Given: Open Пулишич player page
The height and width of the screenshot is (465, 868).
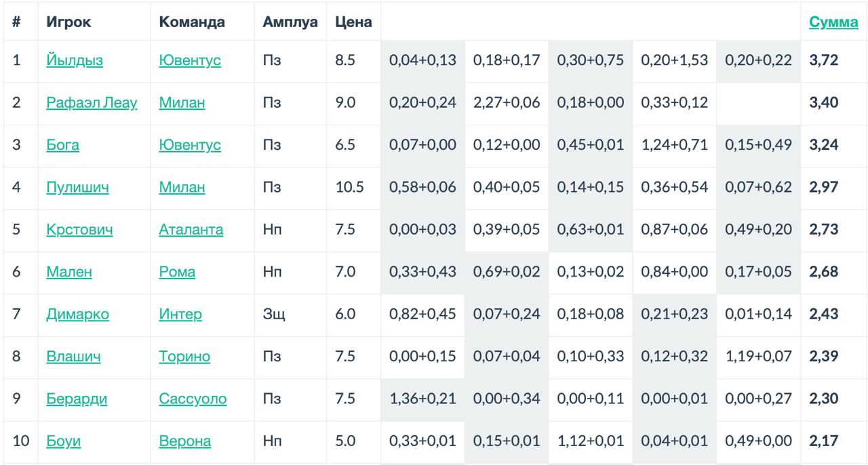Looking at the screenshot, I should pyautogui.click(x=77, y=188).
